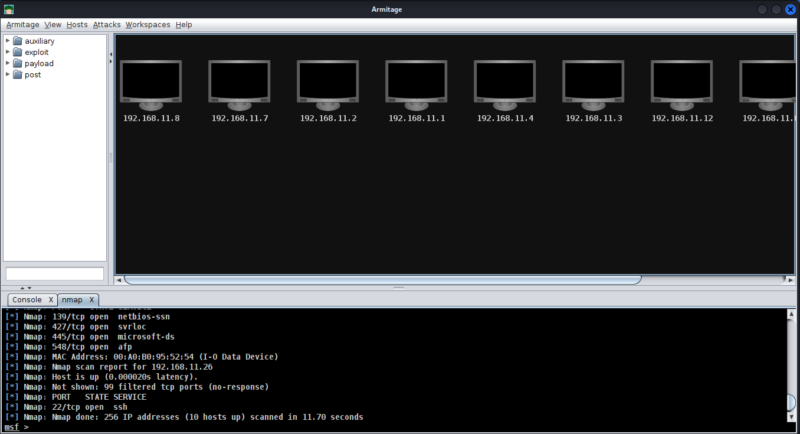Expand the payload folder node
This screenshot has height=434, width=800.
click(x=8, y=63)
